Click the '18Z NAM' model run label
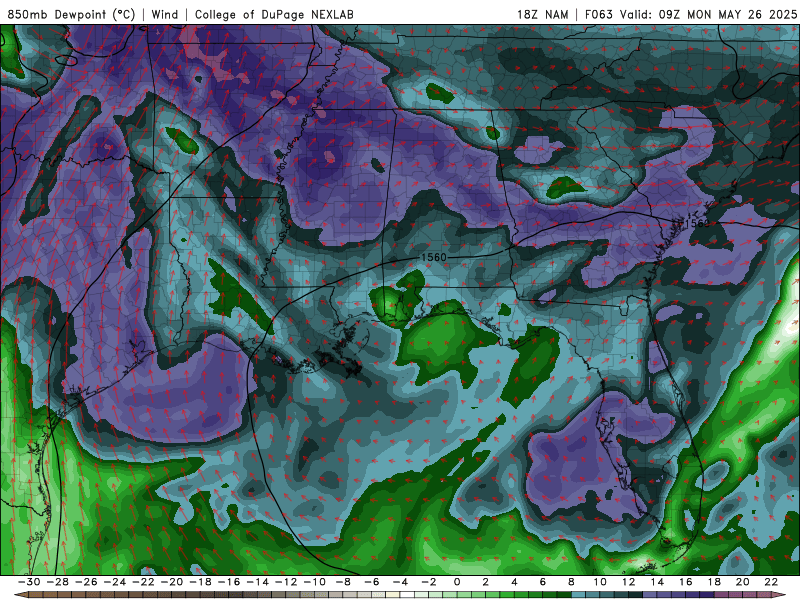The image size is (800, 600). pos(543,14)
